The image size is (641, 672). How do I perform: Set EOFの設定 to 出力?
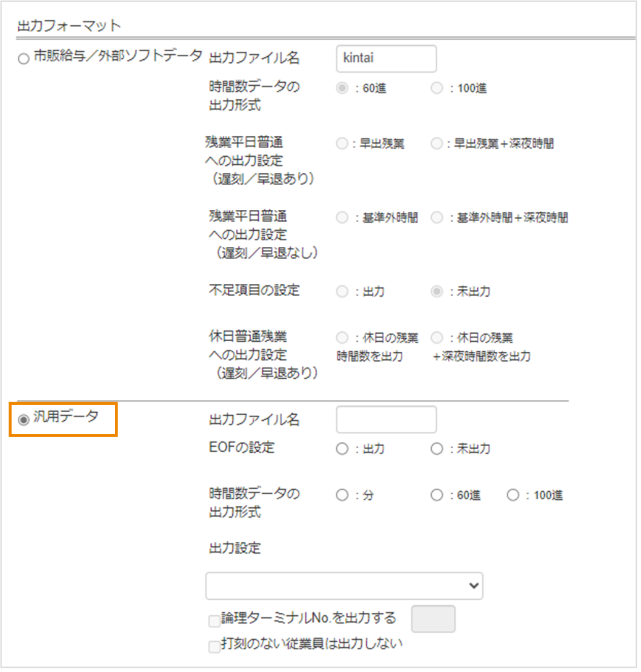point(341,449)
